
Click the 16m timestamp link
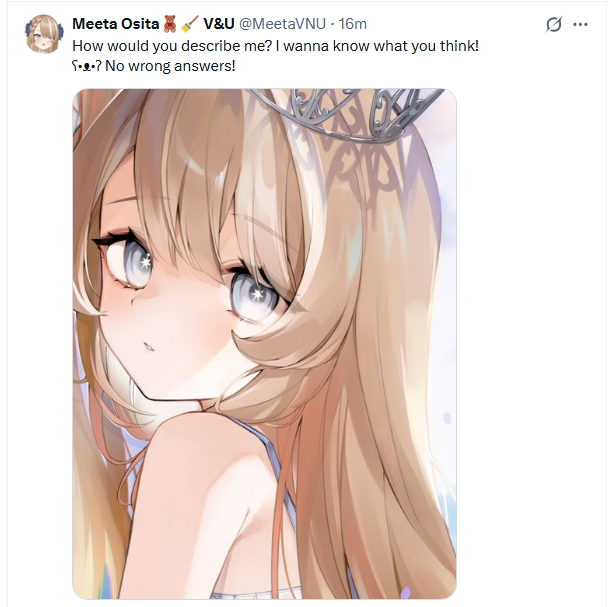[x=353, y=24]
